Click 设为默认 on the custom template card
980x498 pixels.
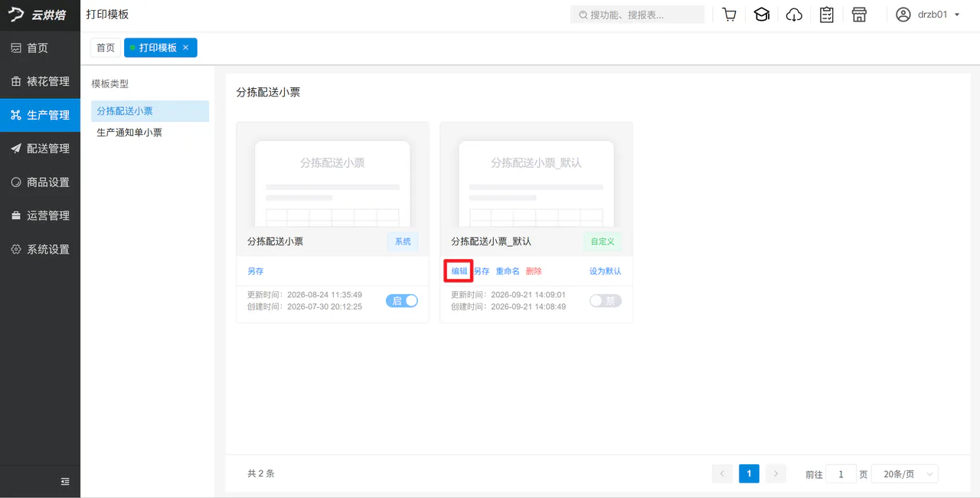tap(606, 271)
